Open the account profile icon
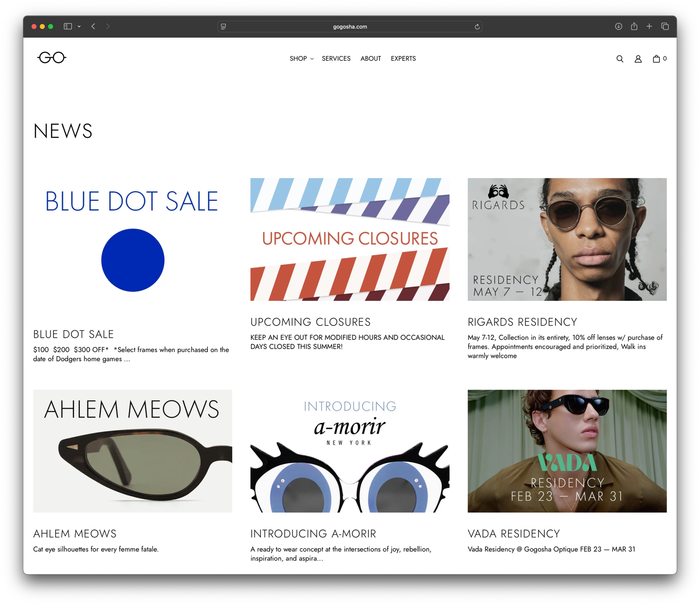This screenshot has width=700, height=605. [x=638, y=59]
